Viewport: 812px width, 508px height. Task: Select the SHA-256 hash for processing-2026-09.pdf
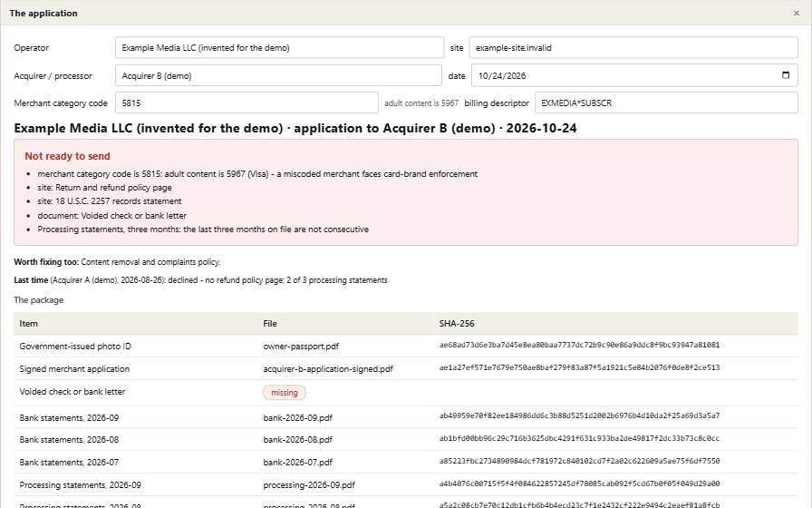coord(579,484)
